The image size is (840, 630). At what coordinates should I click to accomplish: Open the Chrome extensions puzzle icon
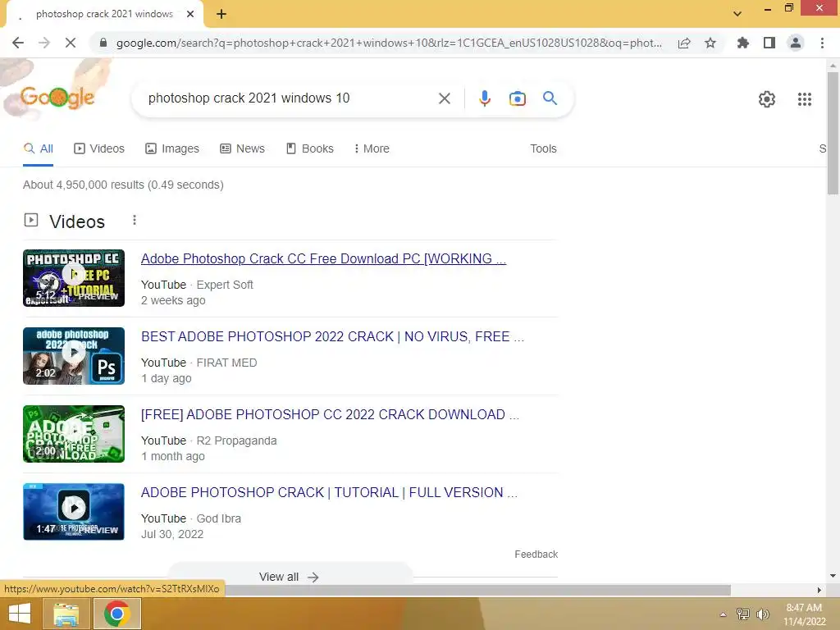point(742,43)
